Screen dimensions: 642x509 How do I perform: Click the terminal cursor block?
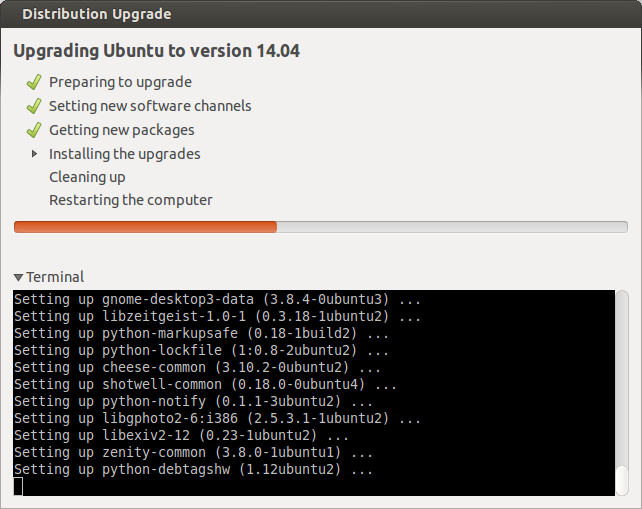(18, 486)
